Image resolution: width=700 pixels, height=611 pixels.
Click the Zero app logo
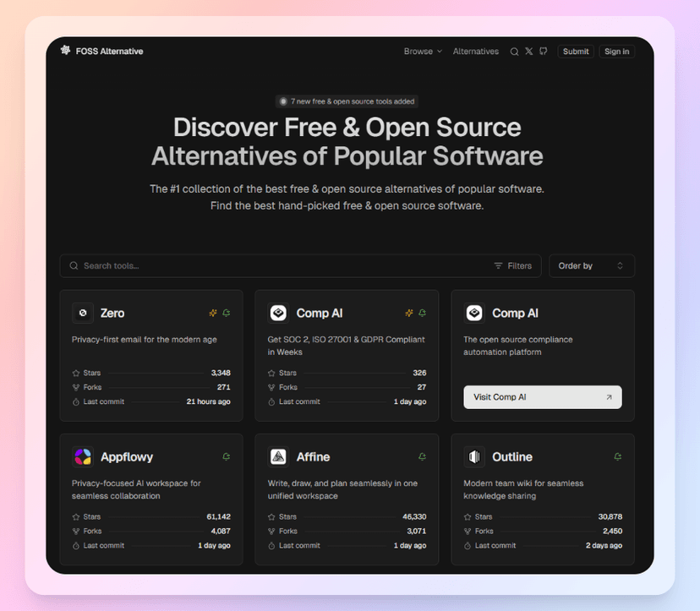tap(83, 313)
